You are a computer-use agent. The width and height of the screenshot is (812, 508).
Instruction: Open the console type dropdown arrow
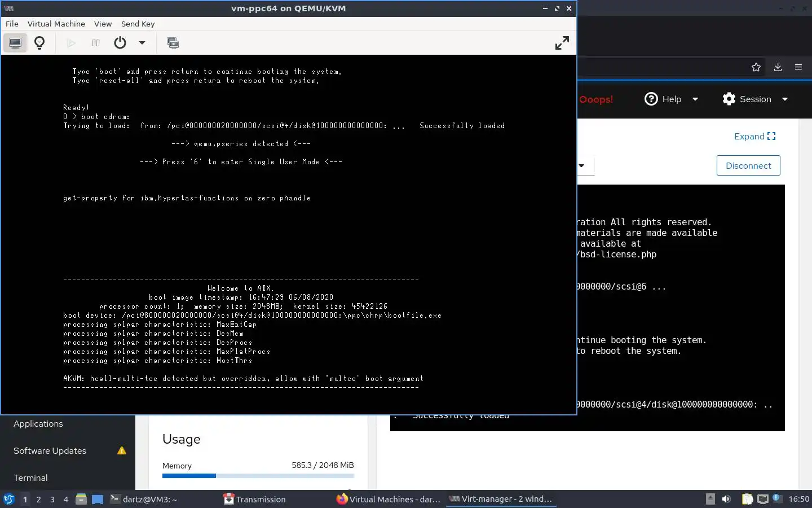(x=581, y=166)
